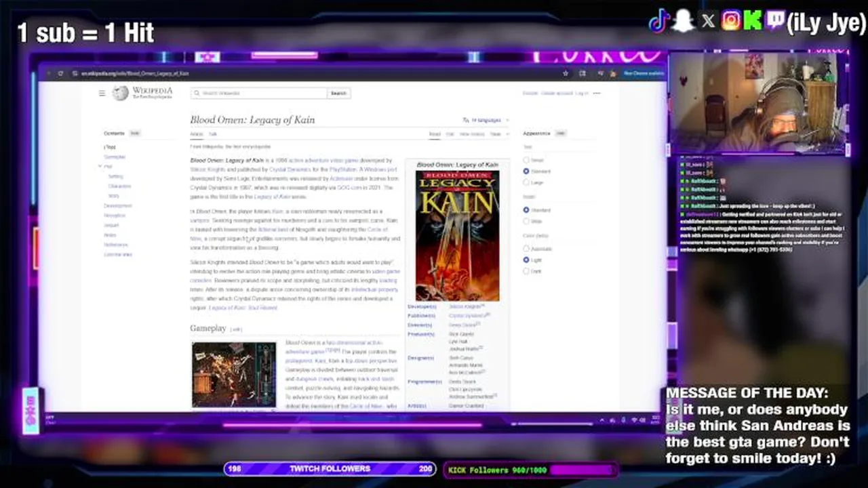
Task: Focus the Search Wikipedia input field
Action: point(259,93)
